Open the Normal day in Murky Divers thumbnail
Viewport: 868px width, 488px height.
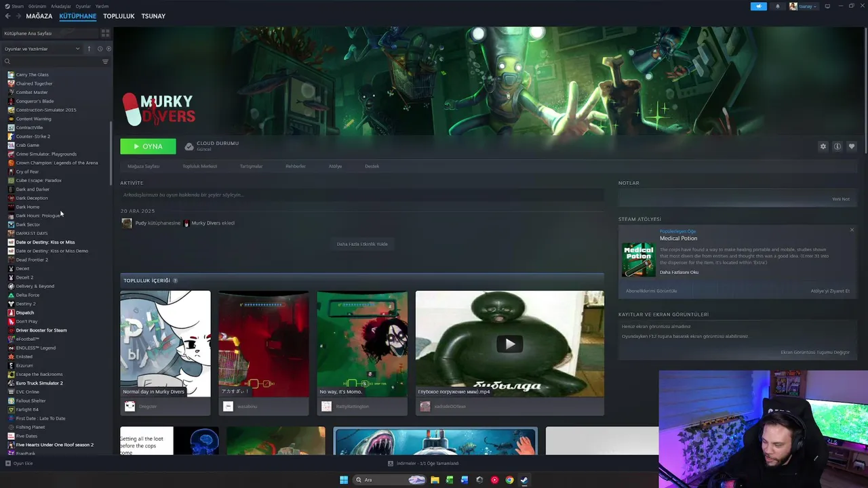coord(165,344)
